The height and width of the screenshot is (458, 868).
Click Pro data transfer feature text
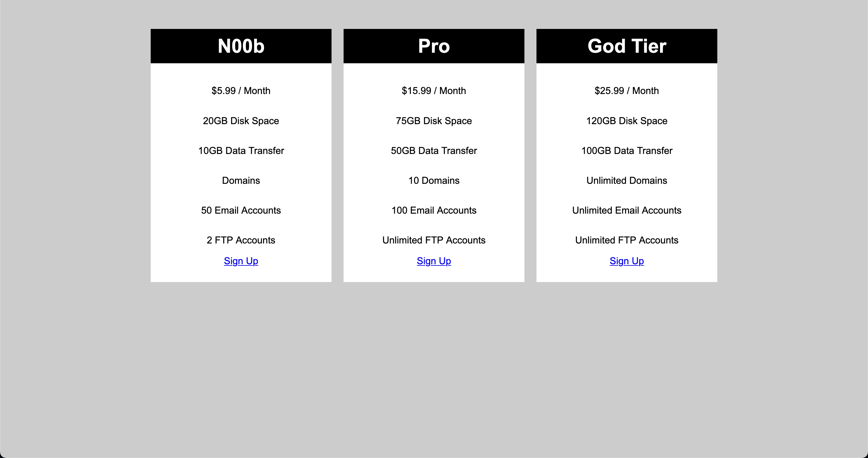click(x=433, y=150)
